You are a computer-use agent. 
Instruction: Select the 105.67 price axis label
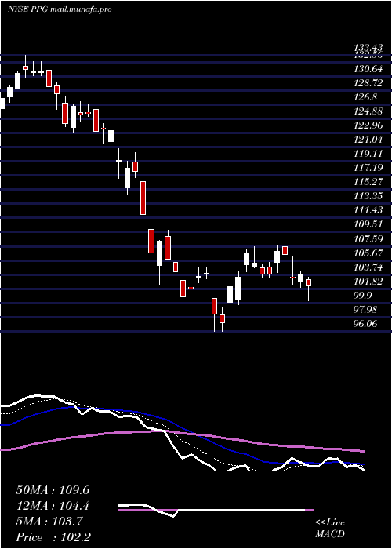(367, 253)
